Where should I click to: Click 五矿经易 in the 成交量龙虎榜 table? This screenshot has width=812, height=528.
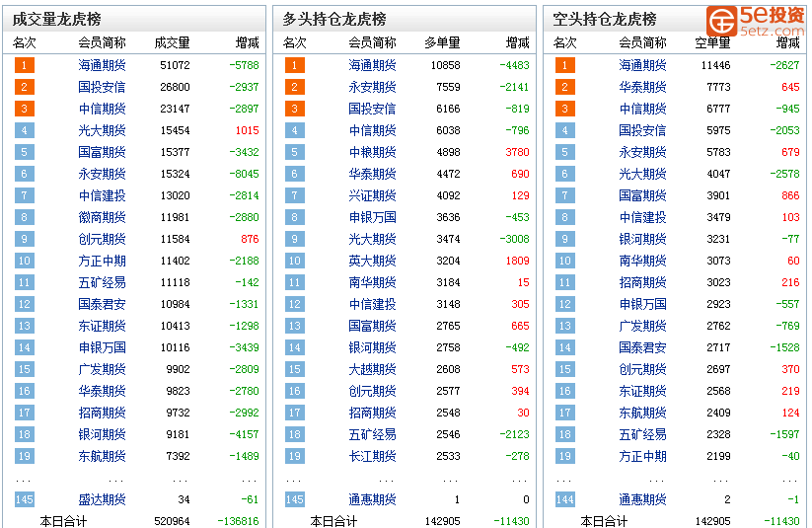point(102,282)
